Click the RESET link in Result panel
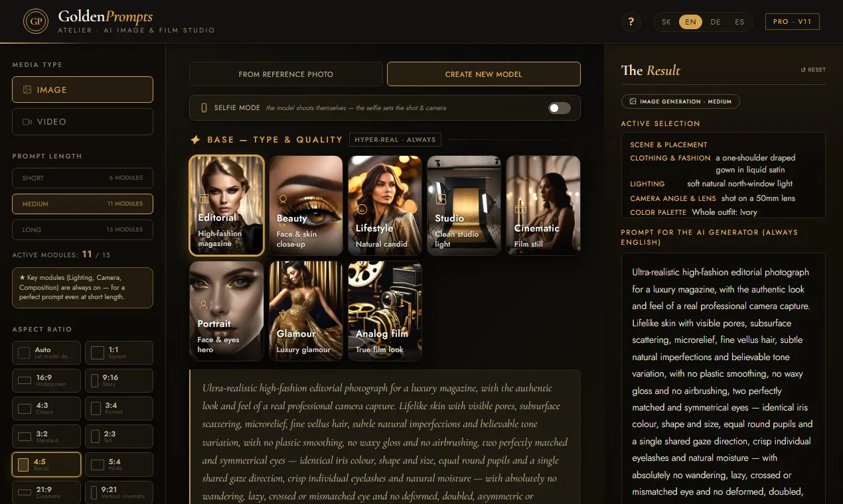Viewport: 843px width, 504px height. pos(813,70)
